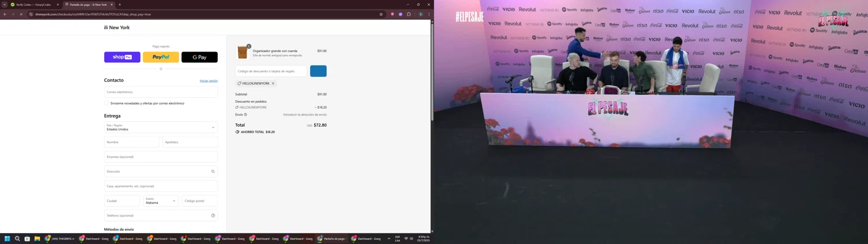Close the Verify Codes — SimplyCodes tab
The image size is (868, 244).
[x=58, y=5]
